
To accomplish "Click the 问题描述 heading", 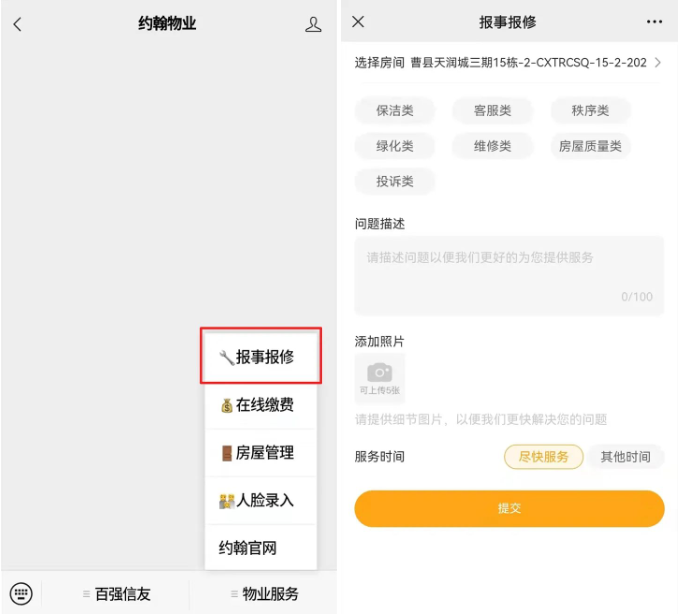I will pos(379,224).
